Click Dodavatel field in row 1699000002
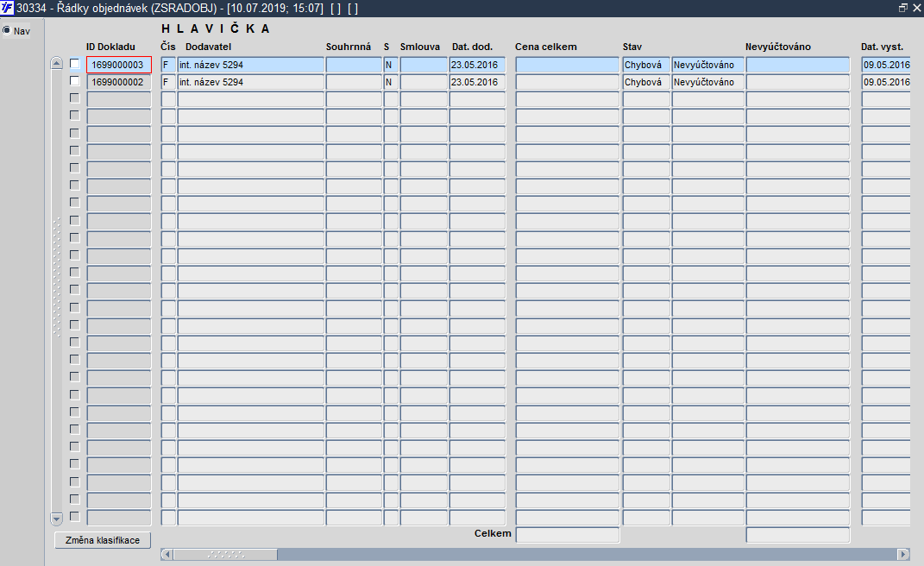The image size is (924, 566). pos(251,82)
